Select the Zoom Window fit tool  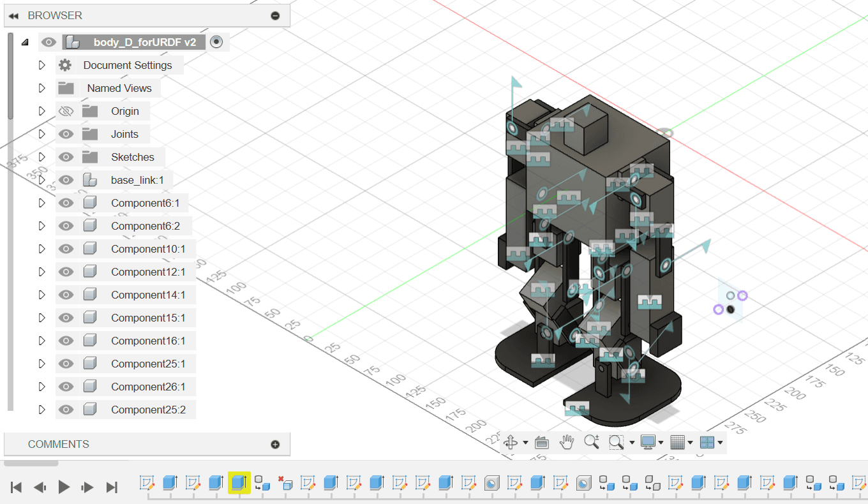click(616, 442)
